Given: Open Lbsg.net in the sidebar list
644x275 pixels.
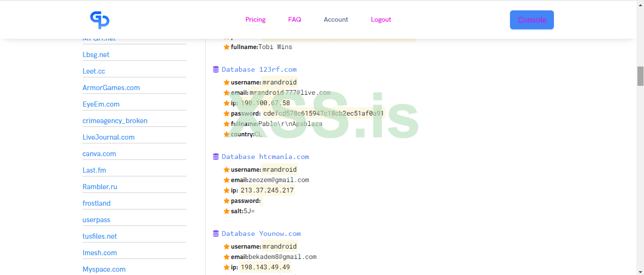Looking at the screenshot, I should tap(96, 55).
